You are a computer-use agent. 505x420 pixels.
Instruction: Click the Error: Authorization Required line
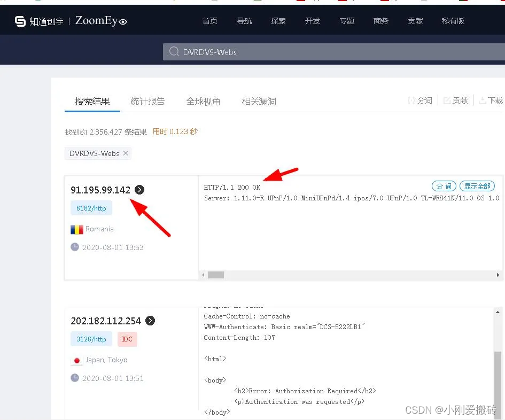[305, 391]
